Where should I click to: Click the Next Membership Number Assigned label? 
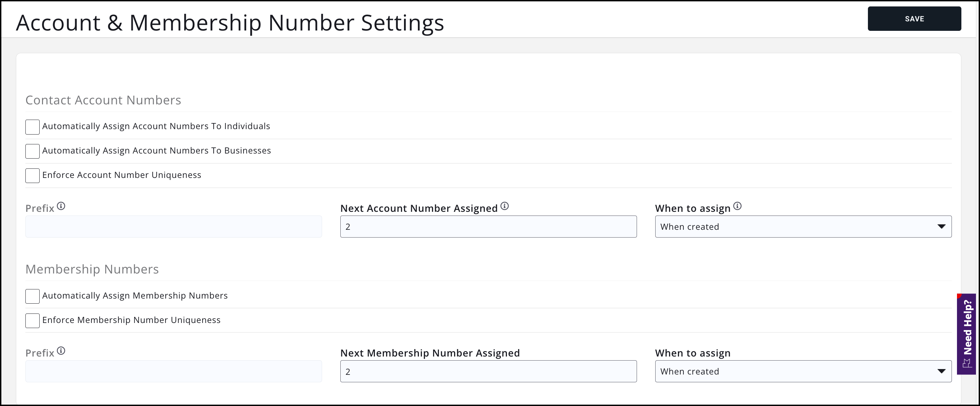point(430,353)
